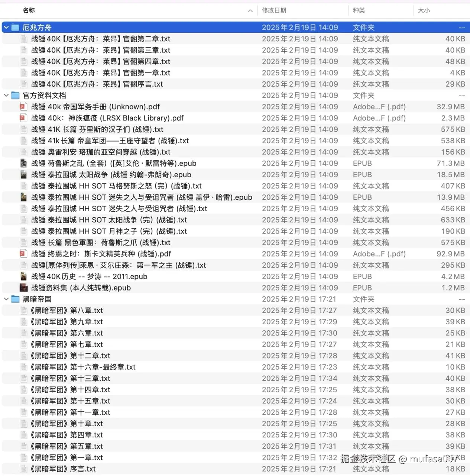The image size is (470, 476).
Task: Click the 10 KB size value
Action: [x=455, y=367]
